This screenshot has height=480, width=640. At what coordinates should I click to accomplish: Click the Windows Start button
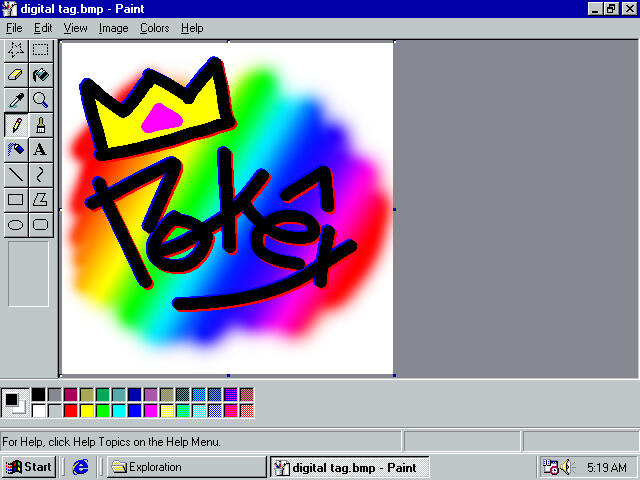click(x=28, y=467)
